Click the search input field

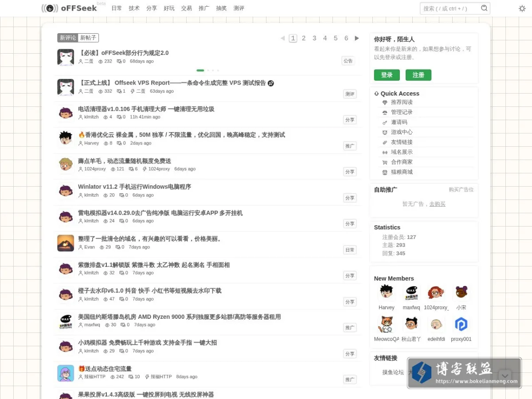(450, 8)
